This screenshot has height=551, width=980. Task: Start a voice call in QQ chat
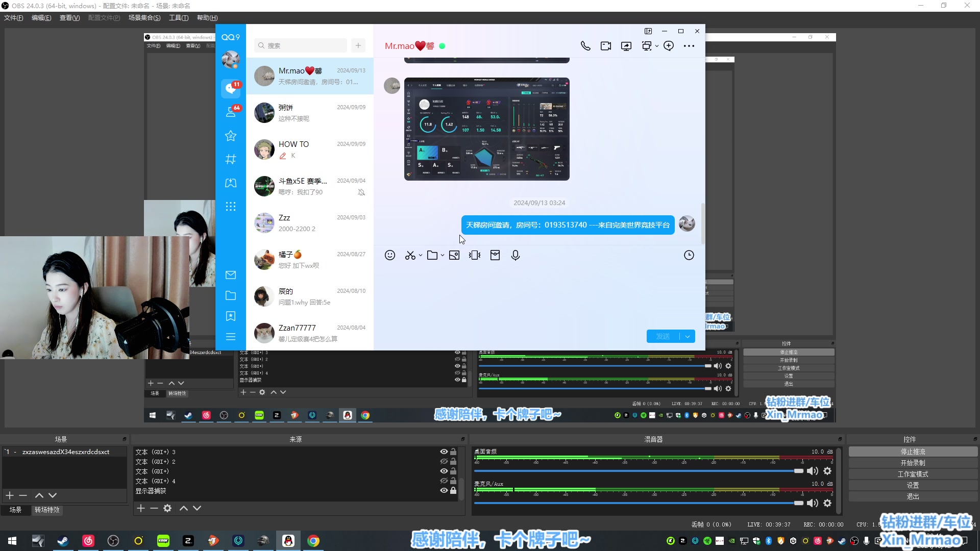point(585,46)
